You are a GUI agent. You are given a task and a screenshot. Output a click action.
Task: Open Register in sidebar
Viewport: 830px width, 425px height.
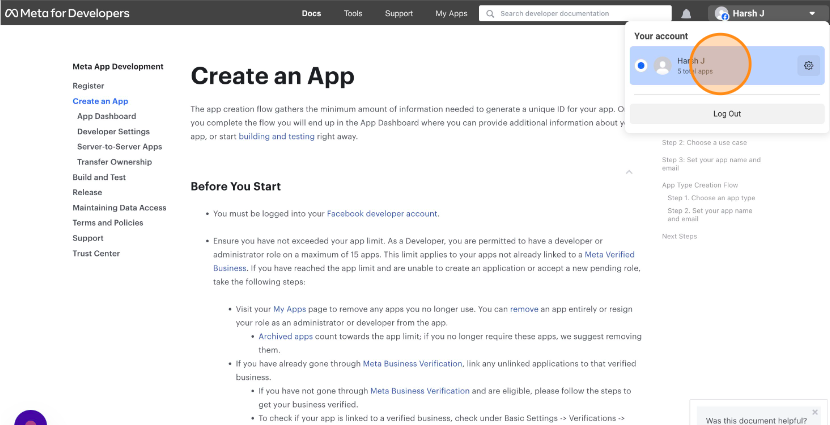88,86
